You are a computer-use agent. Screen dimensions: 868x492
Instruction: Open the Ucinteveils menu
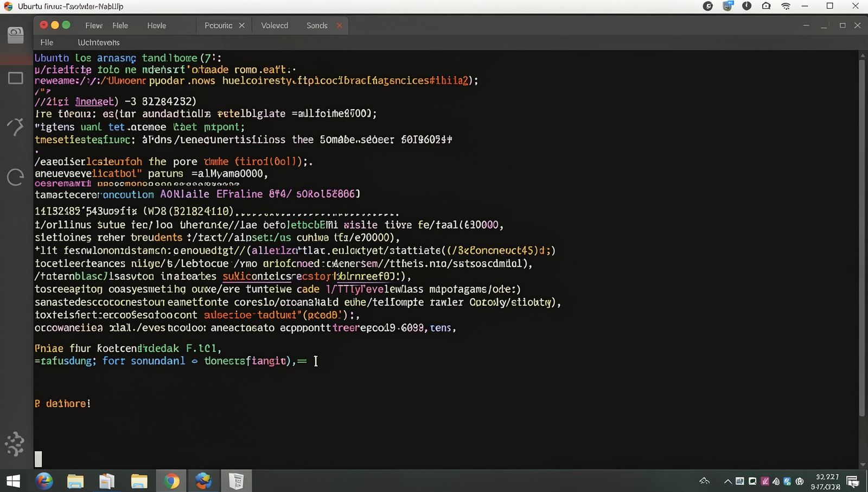(99, 42)
